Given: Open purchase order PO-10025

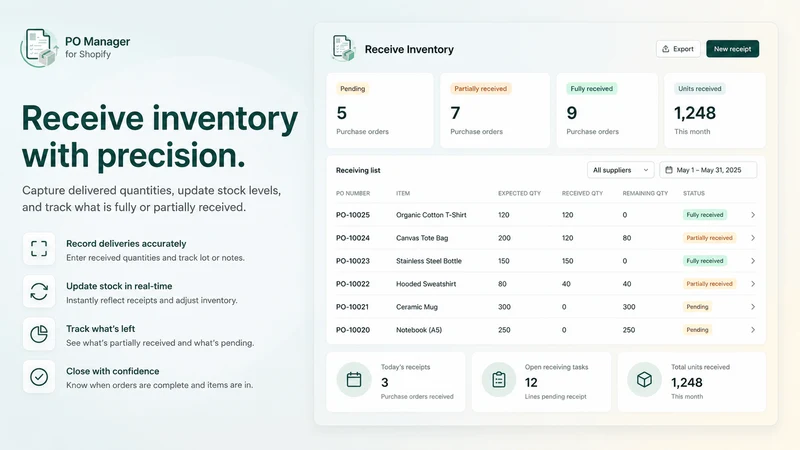Looking at the screenshot, I should [x=353, y=215].
